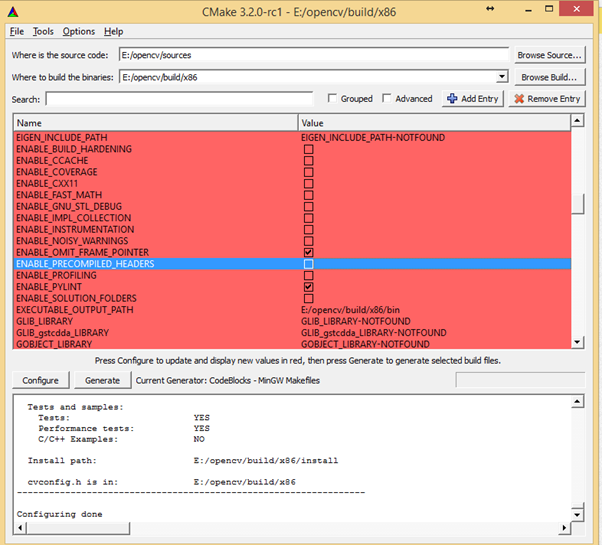The height and width of the screenshot is (545, 602).
Task: Click the cache list scrollbar thumb
Action: click(577, 204)
